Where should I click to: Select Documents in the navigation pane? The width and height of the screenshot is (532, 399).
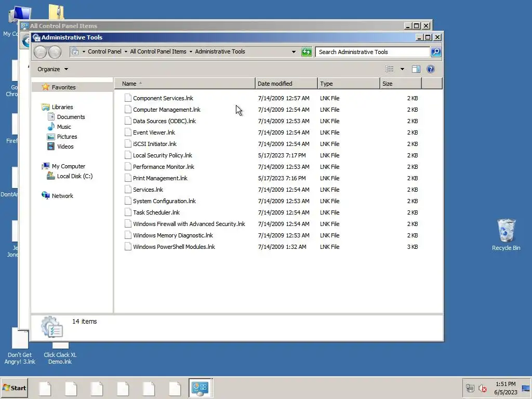pos(71,117)
